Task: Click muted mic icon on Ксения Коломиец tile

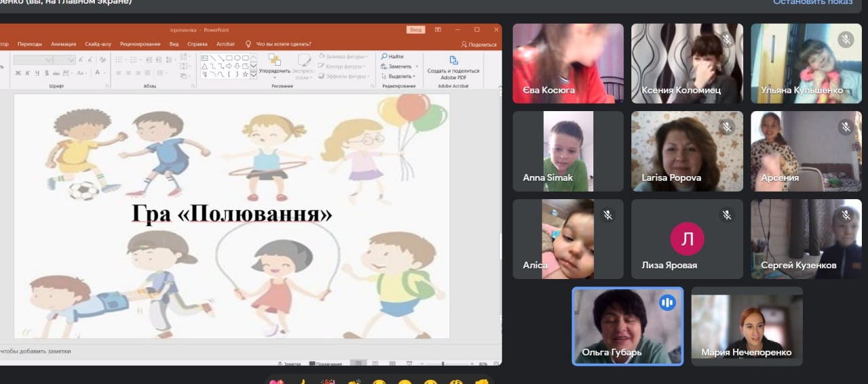Action: [727, 39]
